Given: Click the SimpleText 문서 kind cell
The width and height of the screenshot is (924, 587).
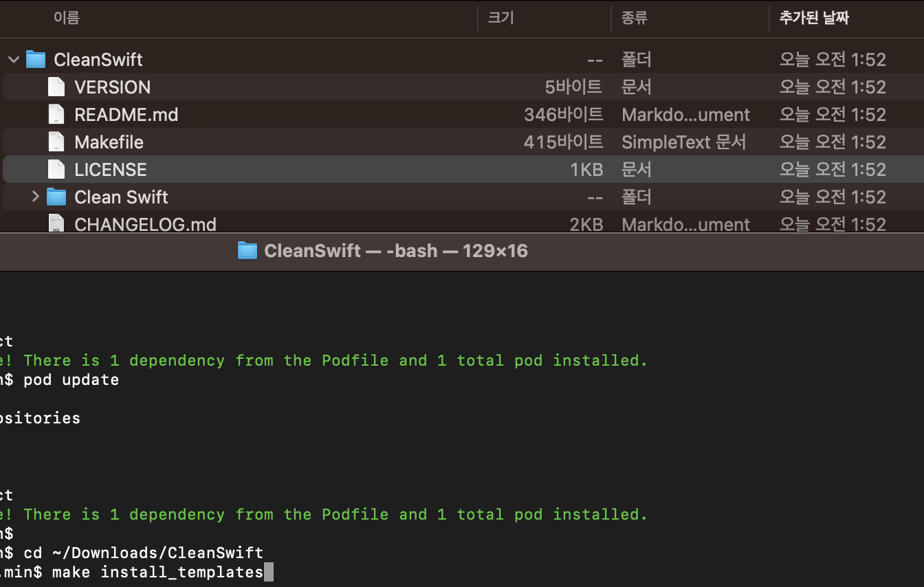Looking at the screenshot, I should 683,142.
